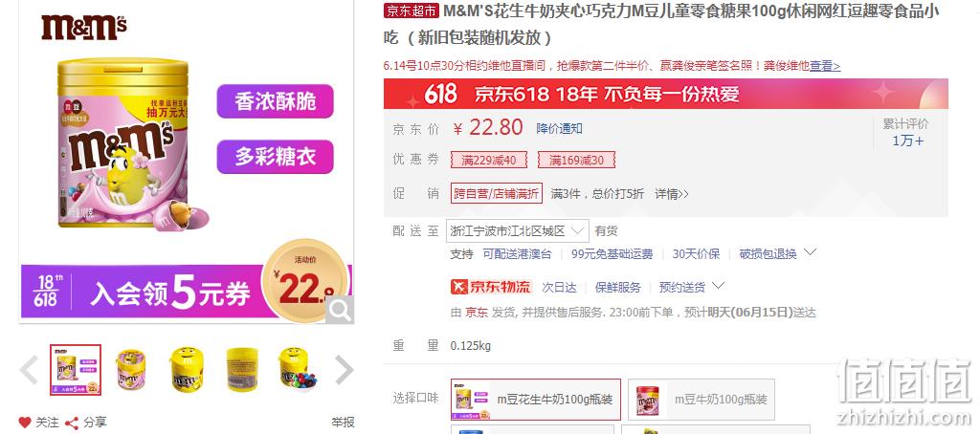Click the 京东超市 red badge
This screenshot has height=434, width=980.
click(412, 11)
